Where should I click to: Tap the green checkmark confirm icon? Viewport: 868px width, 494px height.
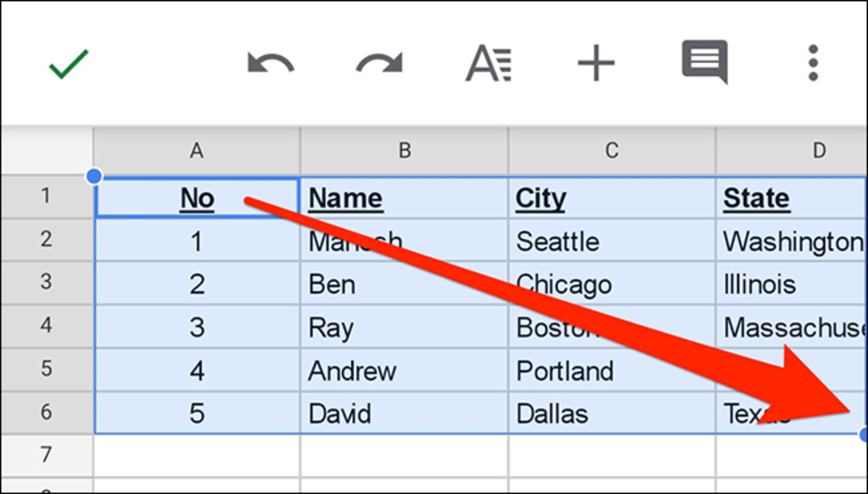[68, 64]
